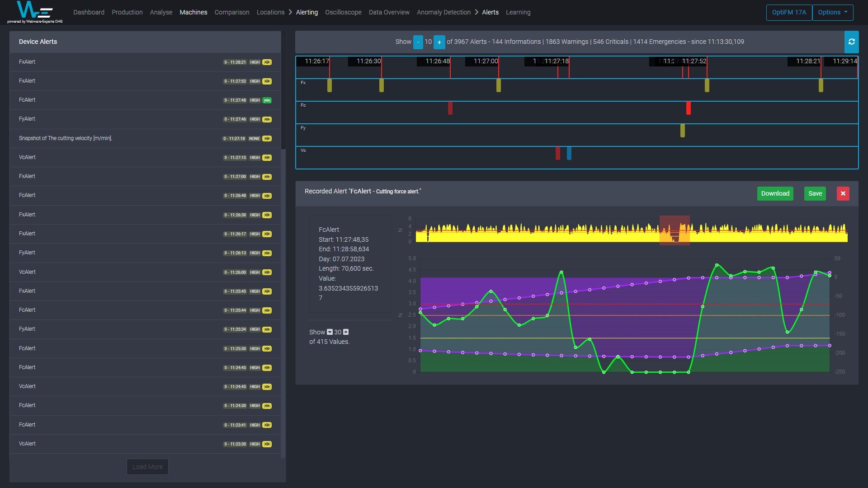Screen dimensions: 868x488
Task: Toggle visibility of FcAlert at 11:25:44
Action: coord(267,310)
